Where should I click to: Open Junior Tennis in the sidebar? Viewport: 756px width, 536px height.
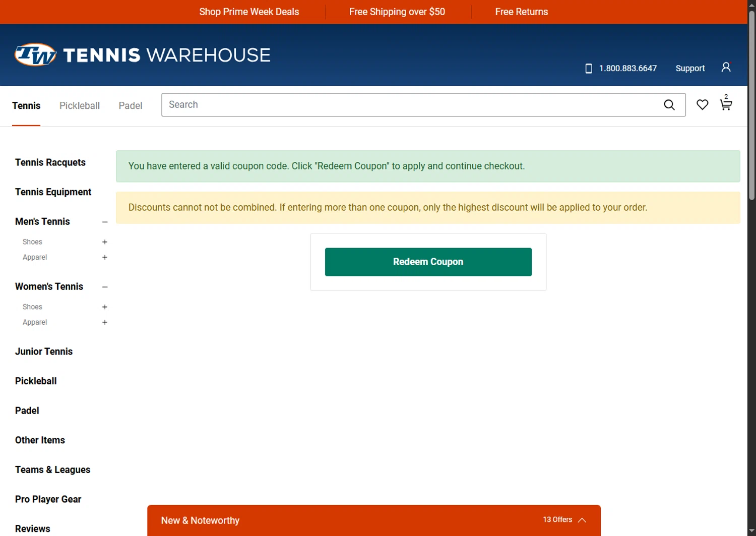click(44, 351)
